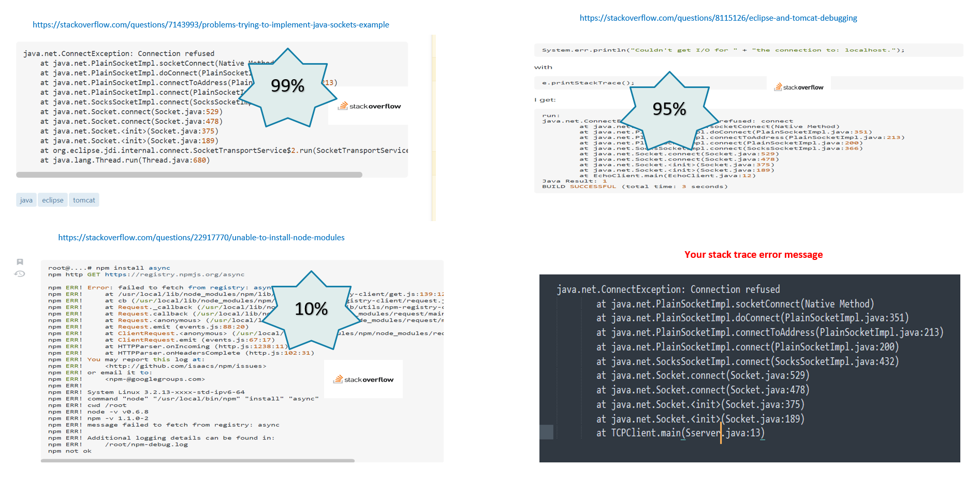The image size is (980, 480).
Task: Click the "System Linux 3.2.13-xxxx-std-ipv6-64" line
Action: pyautogui.click(x=147, y=392)
